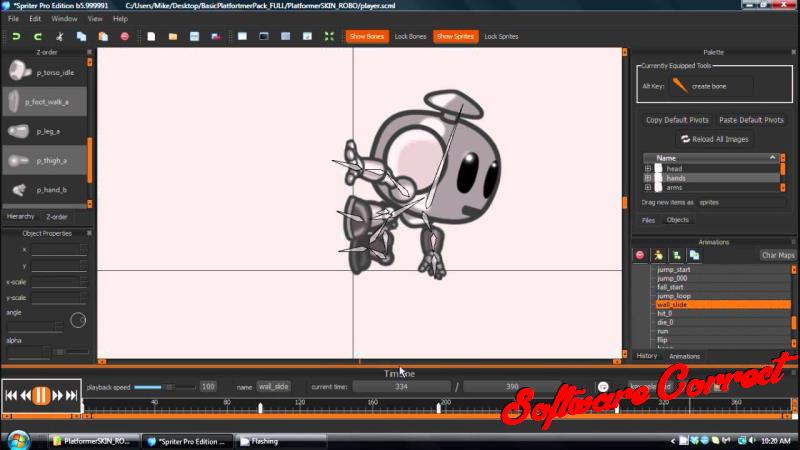800x450 pixels.
Task: Toggle Lock Sprites on
Action: click(x=501, y=36)
